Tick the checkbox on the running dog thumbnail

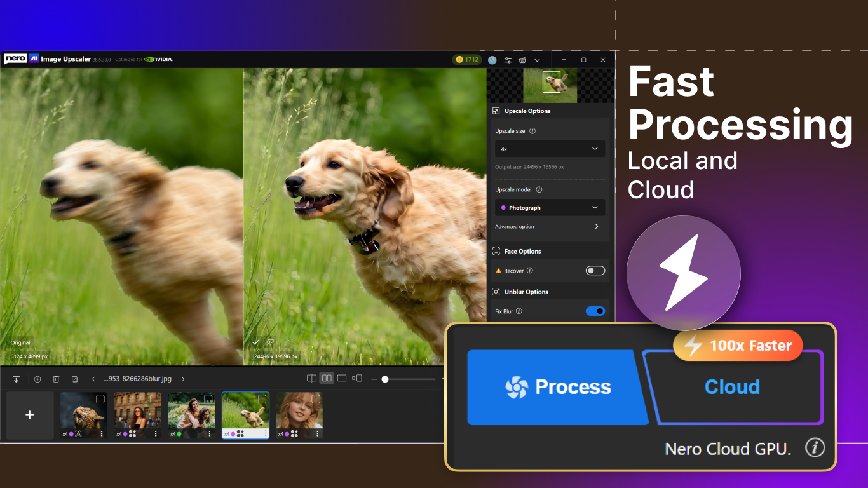pos(262,399)
